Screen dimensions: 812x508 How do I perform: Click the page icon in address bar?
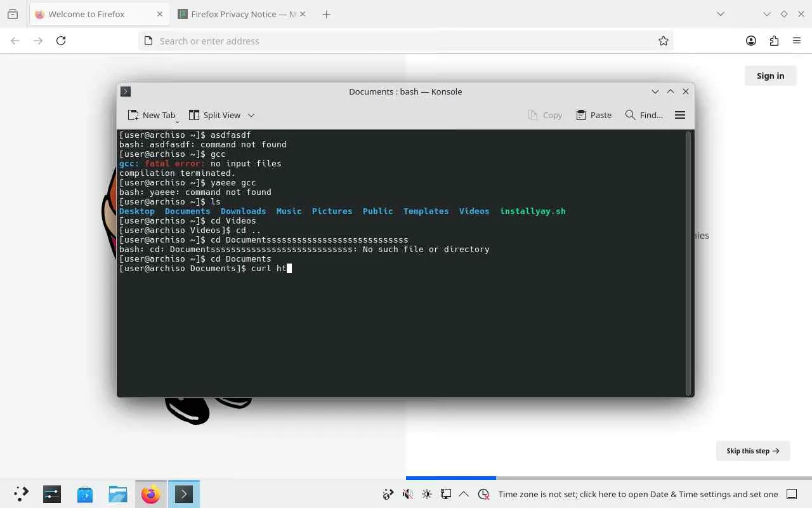tap(148, 41)
